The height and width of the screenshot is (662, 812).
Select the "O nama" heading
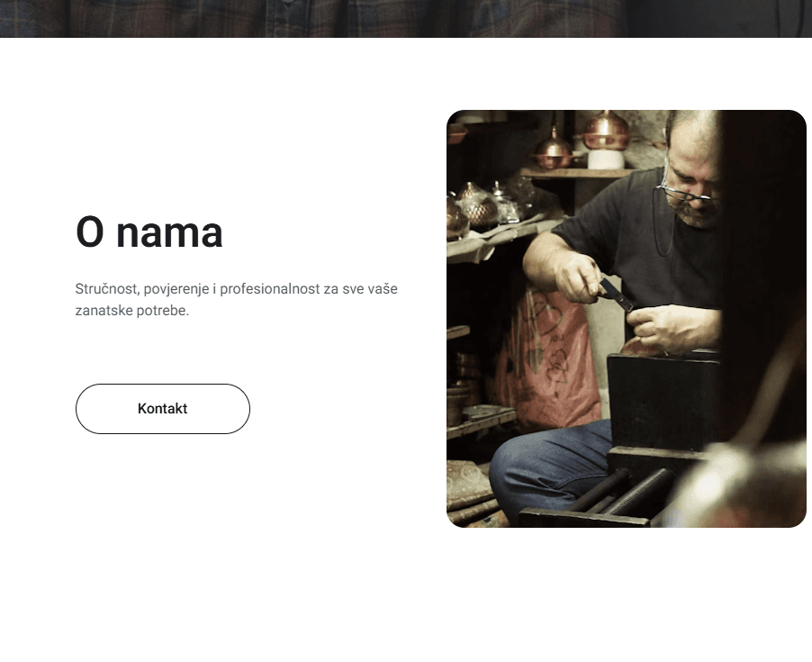coord(149,232)
